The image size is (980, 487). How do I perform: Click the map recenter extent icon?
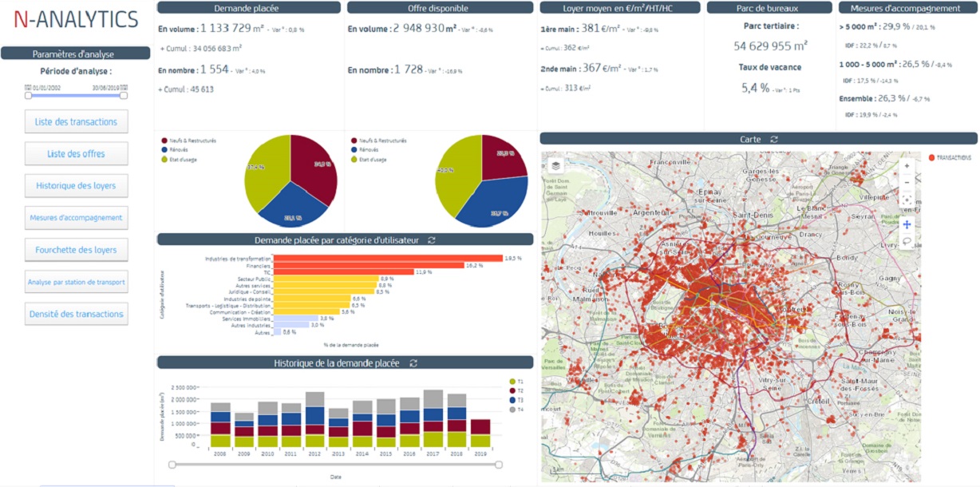click(907, 200)
